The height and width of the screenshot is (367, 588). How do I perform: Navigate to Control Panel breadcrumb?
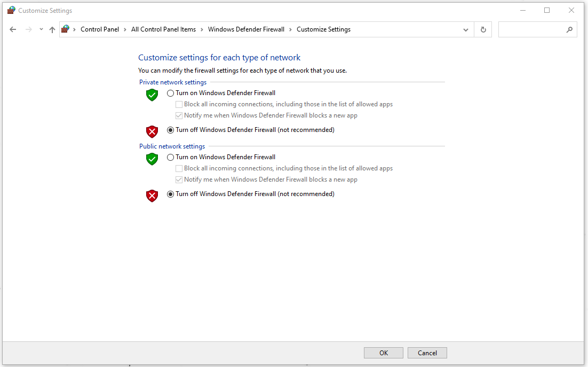(x=100, y=29)
